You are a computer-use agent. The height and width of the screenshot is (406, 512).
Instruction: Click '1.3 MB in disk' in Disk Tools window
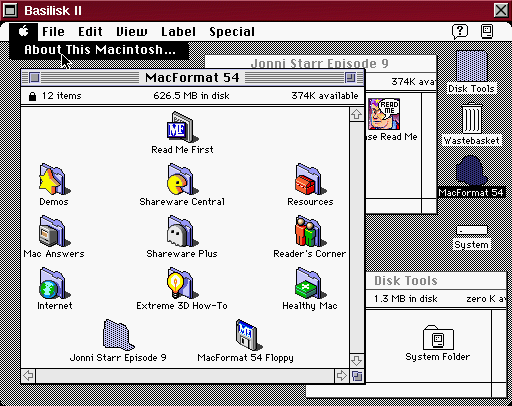pos(406,299)
